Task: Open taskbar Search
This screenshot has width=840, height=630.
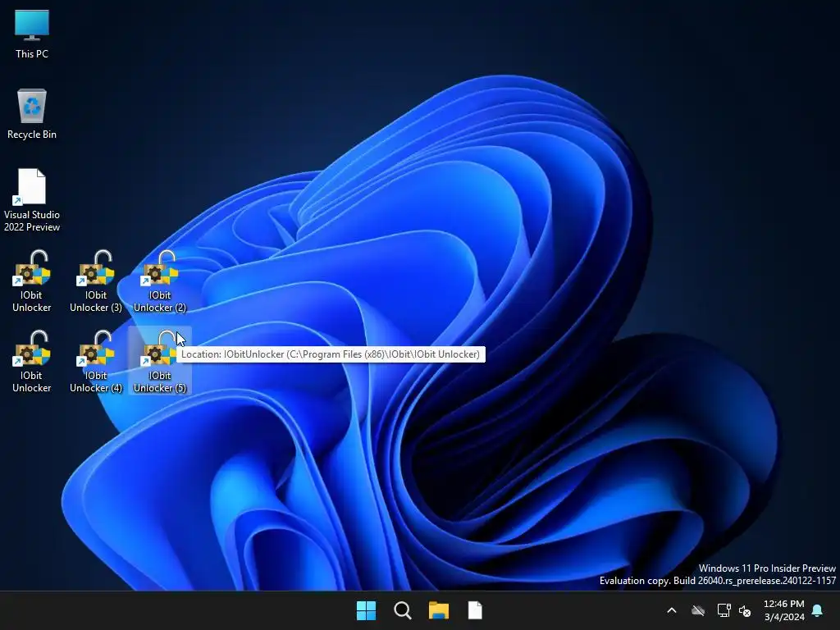Action: pyautogui.click(x=402, y=610)
